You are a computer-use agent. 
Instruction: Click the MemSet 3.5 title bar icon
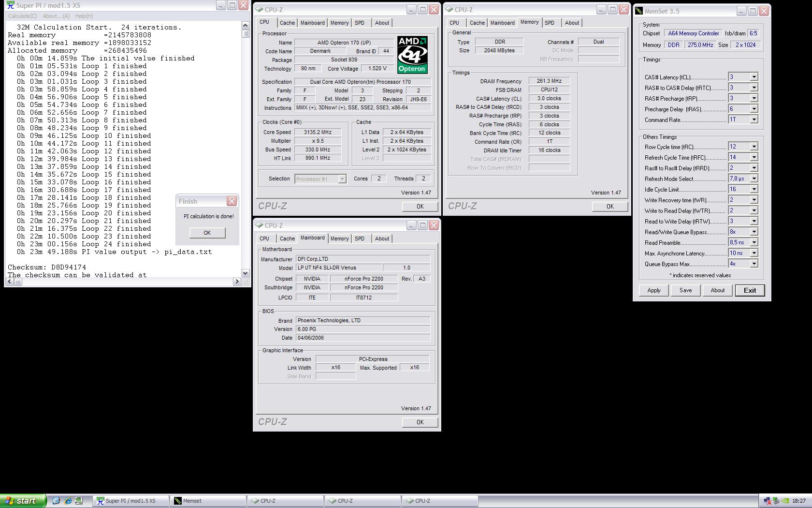click(x=639, y=11)
